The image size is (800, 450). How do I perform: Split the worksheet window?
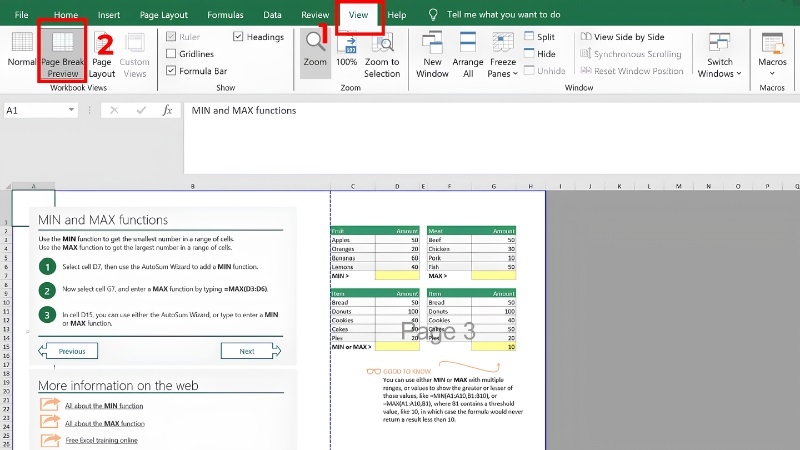point(540,37)
